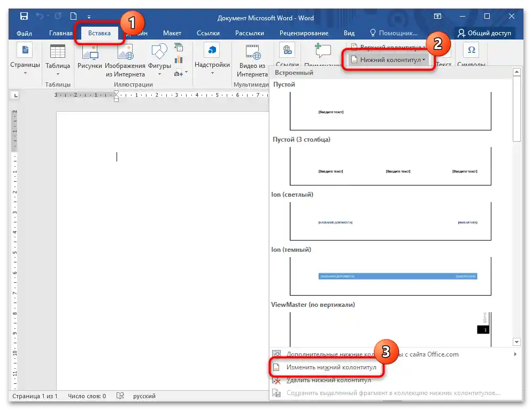
Task: Click the Office.com additional footers icon
Action: point(277,354)
